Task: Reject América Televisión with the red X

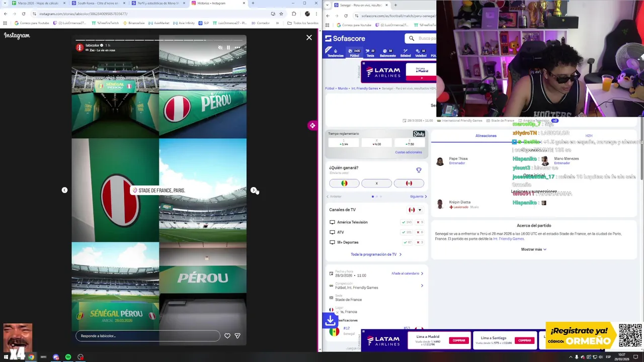Action: pyautogui.click(x=420, y=222)
